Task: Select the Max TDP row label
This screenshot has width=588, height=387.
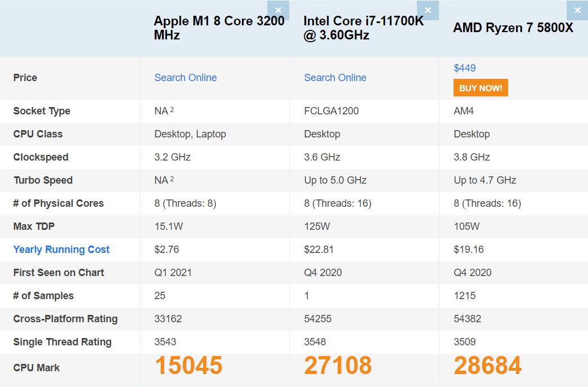Action: [x=34, y=226]
